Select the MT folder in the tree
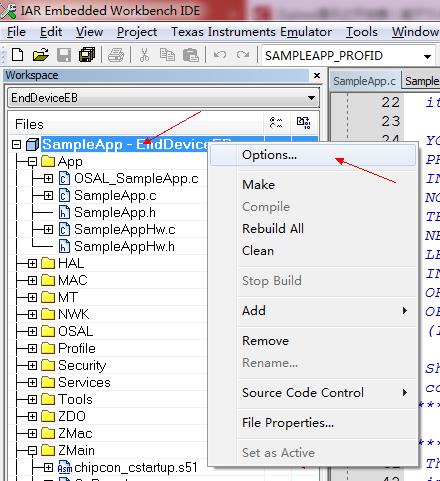Screen dimensions: 440x481 pos(68,297)
